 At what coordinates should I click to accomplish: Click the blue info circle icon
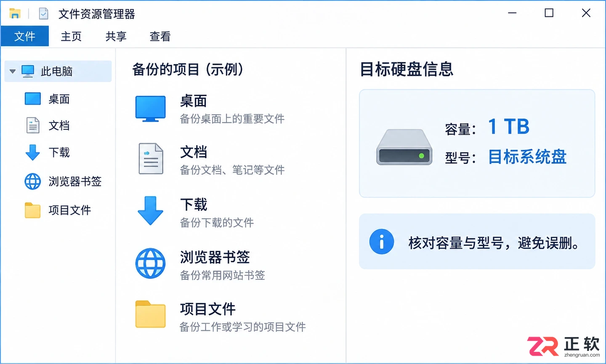tap(382, 242)
